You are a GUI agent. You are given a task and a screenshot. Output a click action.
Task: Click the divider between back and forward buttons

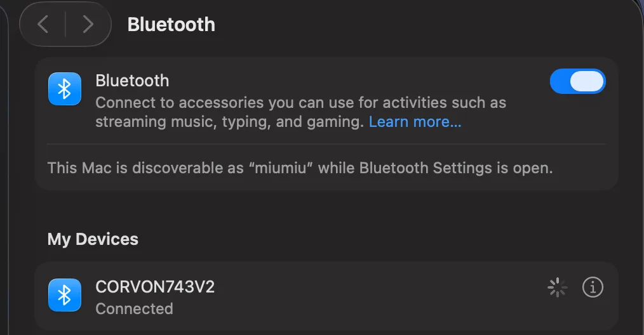65,24
